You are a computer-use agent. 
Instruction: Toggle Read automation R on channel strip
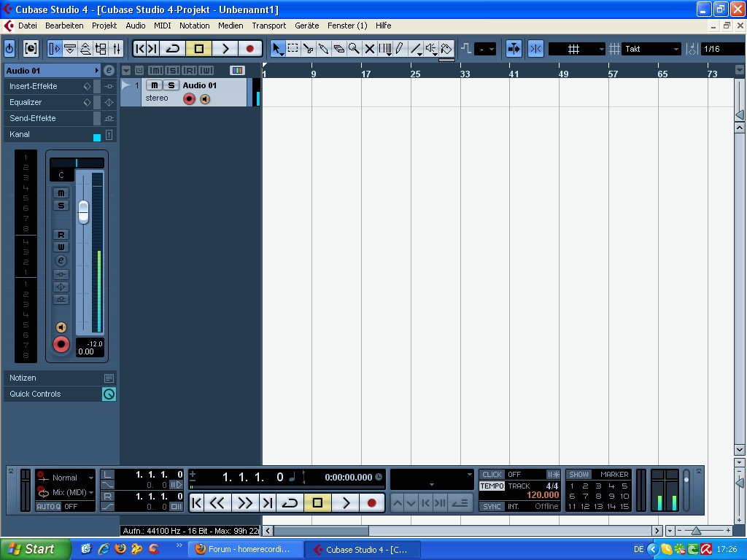[61, 235]
